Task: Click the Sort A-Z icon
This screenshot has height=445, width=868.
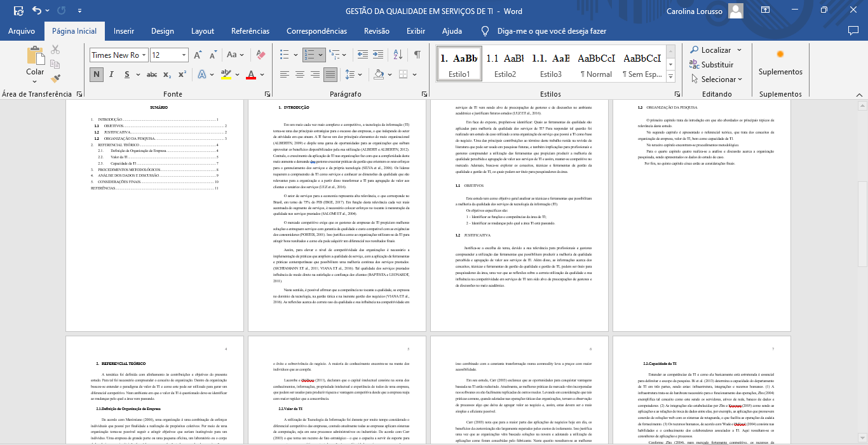Action: pos(397,55)
